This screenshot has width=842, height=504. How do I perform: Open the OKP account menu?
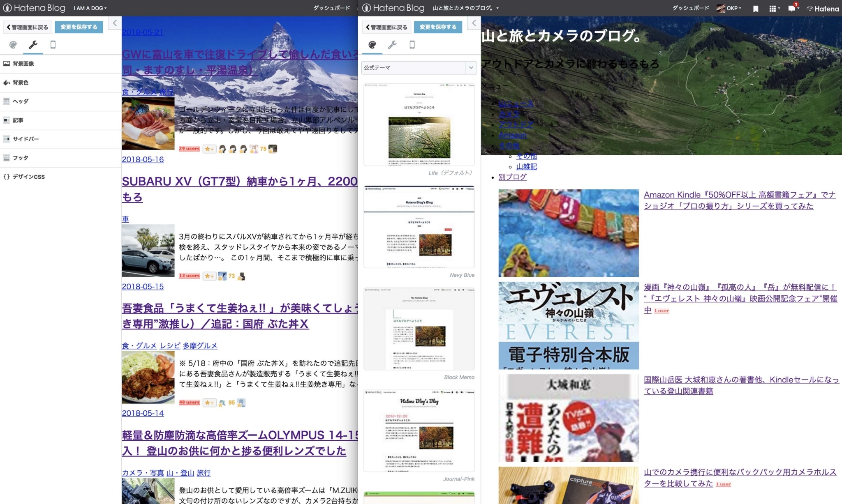point(729,8)
